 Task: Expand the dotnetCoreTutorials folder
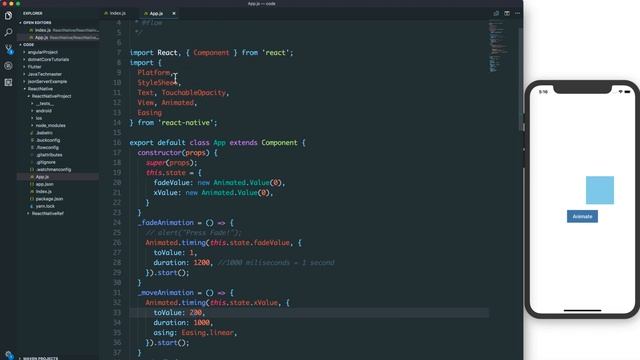click(x=48, y=60)
